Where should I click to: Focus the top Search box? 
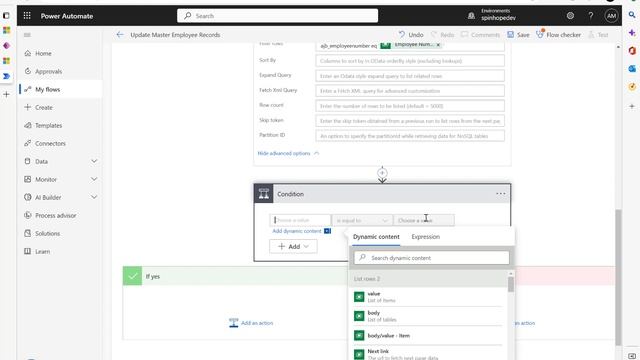click(278, 16)
